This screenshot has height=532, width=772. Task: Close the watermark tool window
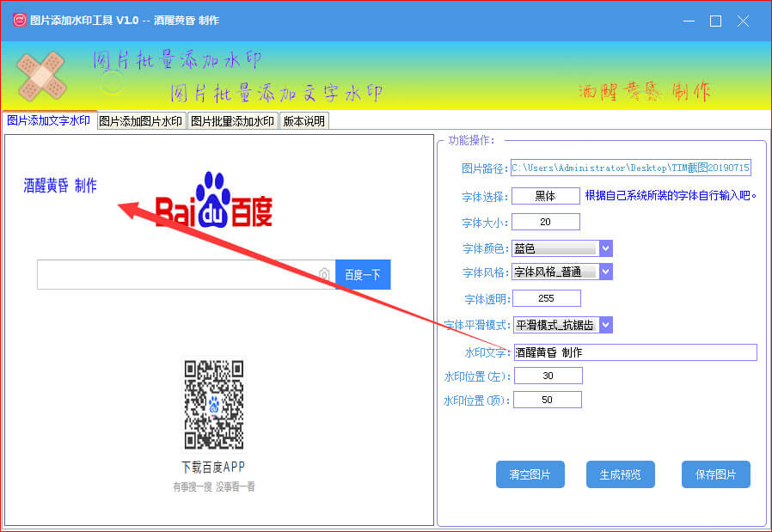pyautogui.click(x=743, y=21)
